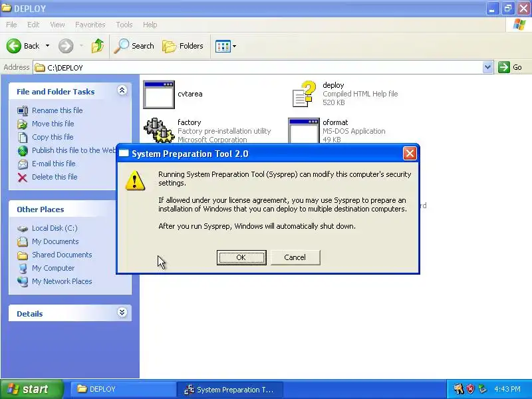
Task: Expand the Details panel
Action: coord(122,312)
